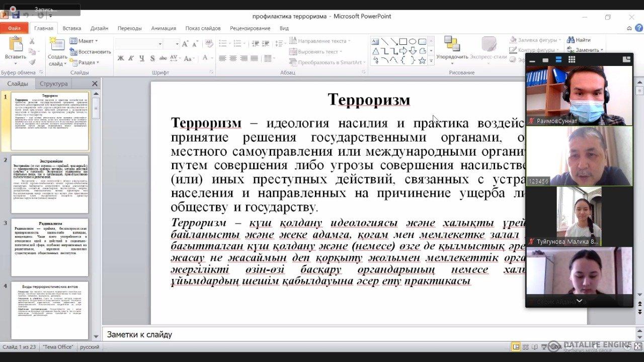
Task: Switch to the Вставка ribbon tab
Action: (72, 28)
